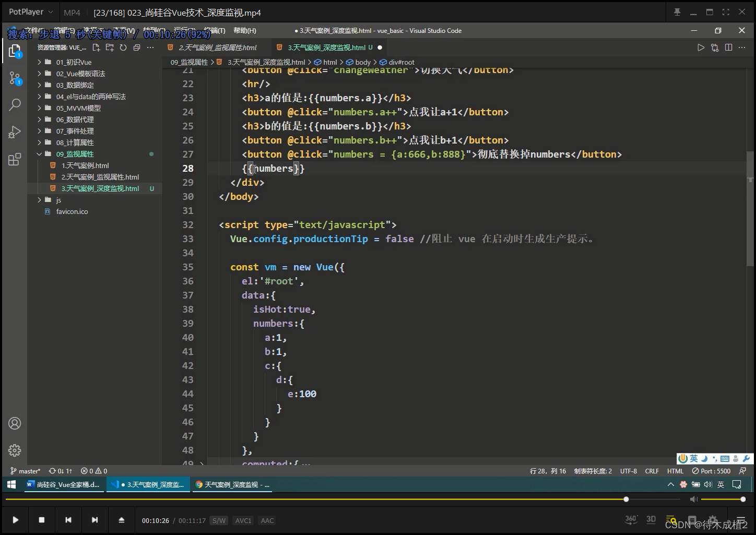Open the Search view in activity bar
756x535 pixels.
(15, 105)
